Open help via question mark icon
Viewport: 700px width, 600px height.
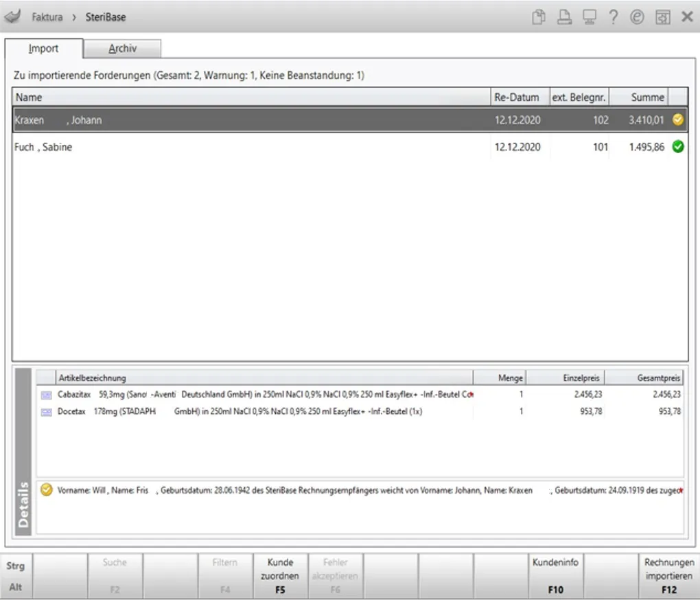click(614, 17)
